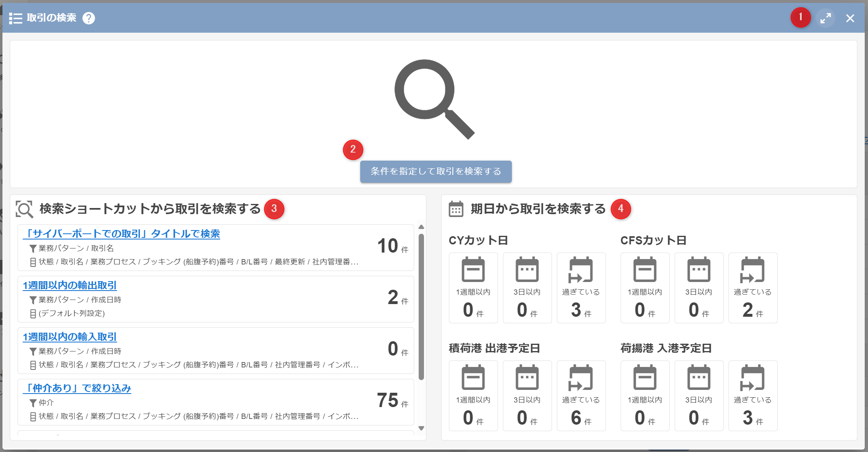Click CFSカット日 過ぎている calendar tile
The image size is (868, 452).
[x=753, y=288]
